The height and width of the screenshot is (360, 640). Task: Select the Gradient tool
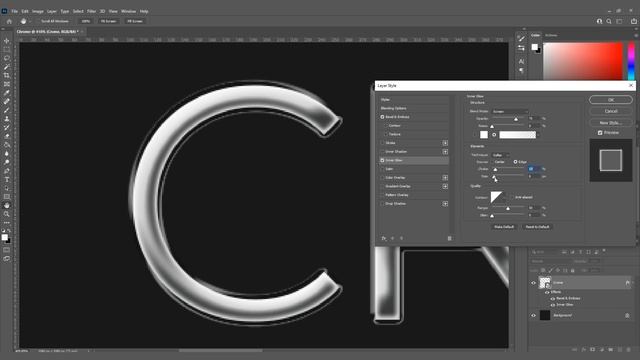[x=7, y=145]
